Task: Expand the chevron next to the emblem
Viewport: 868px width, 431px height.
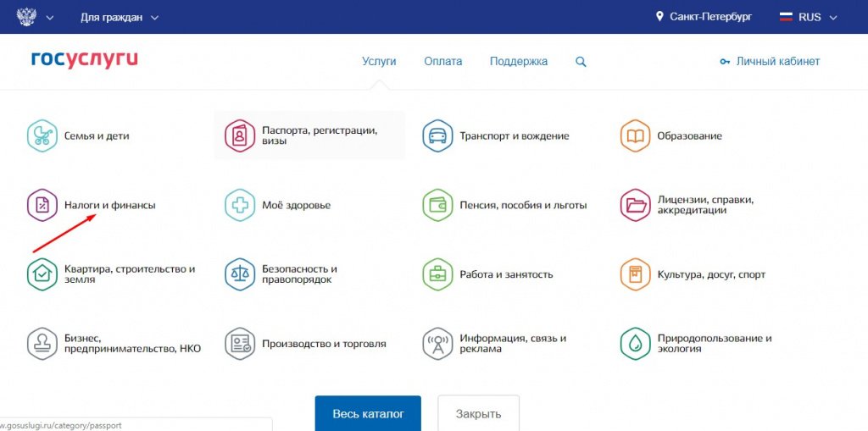Action: pyautogui.click(x=50, y=18)
